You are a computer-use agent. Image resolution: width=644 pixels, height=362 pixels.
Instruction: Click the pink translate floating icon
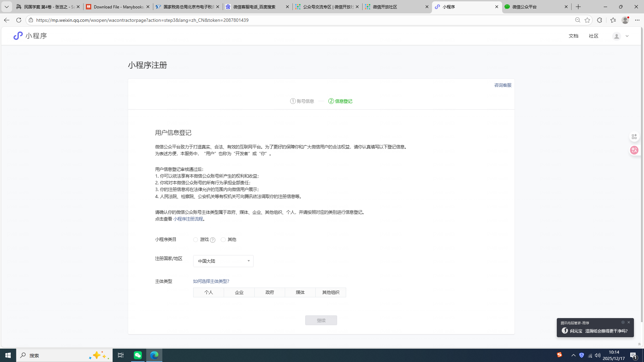pos(634,150)
